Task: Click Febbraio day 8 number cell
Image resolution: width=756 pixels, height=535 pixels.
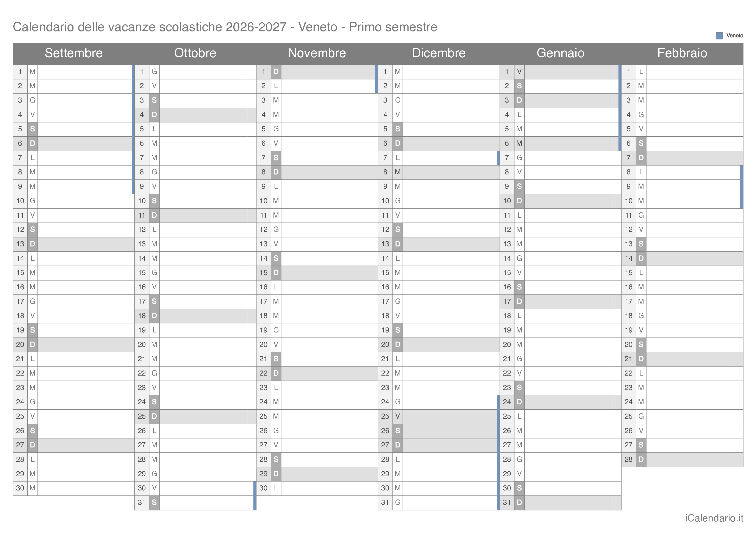Action: 628,172
